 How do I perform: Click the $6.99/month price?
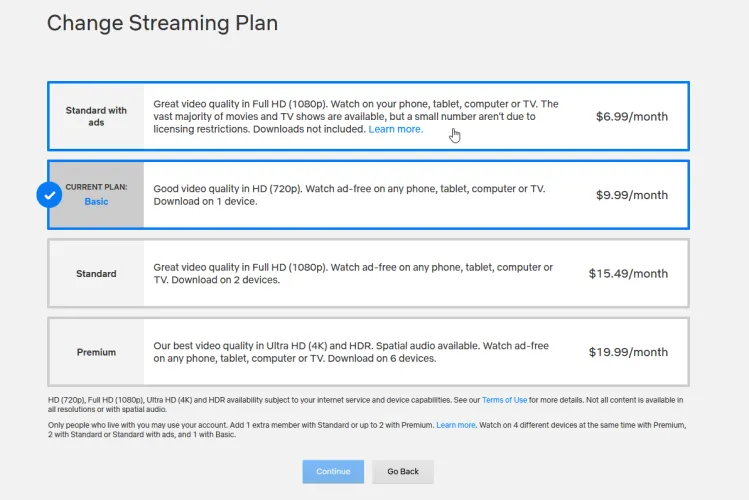631,116
